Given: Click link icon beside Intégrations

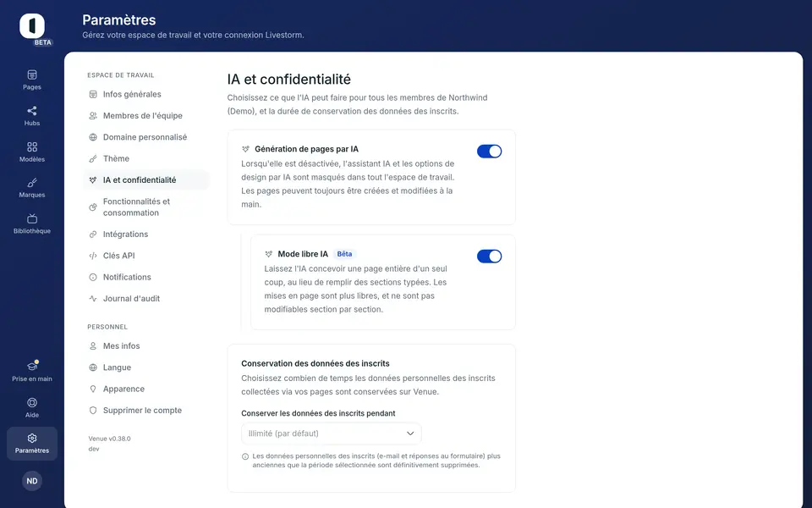Looking at the screenshot, I should click(93, 235).
